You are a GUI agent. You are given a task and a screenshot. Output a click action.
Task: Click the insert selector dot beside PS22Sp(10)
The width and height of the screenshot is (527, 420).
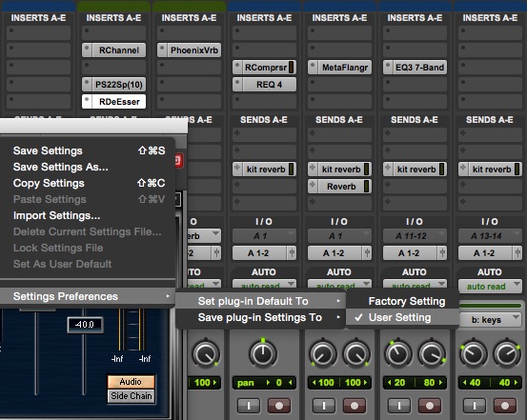87,83
